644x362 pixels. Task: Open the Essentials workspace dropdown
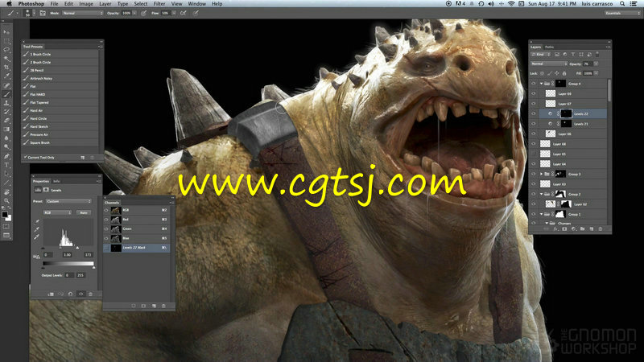click(x=622, y=13)
